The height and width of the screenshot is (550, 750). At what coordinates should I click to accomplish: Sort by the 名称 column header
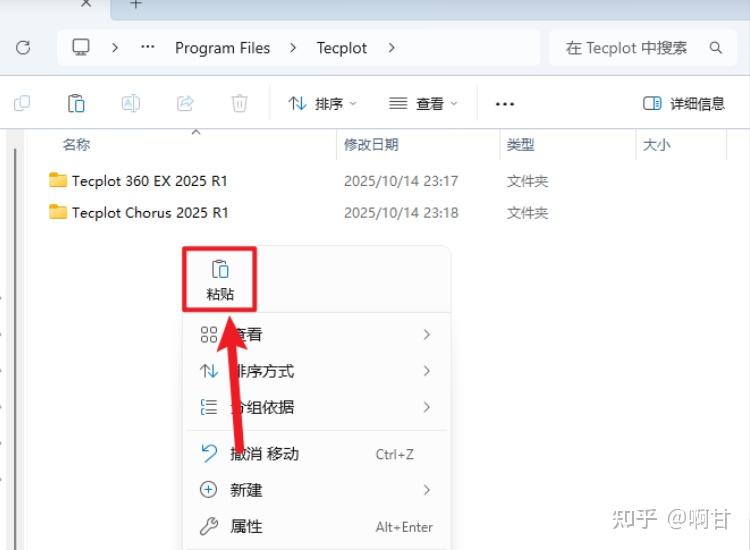coord(77,144)
